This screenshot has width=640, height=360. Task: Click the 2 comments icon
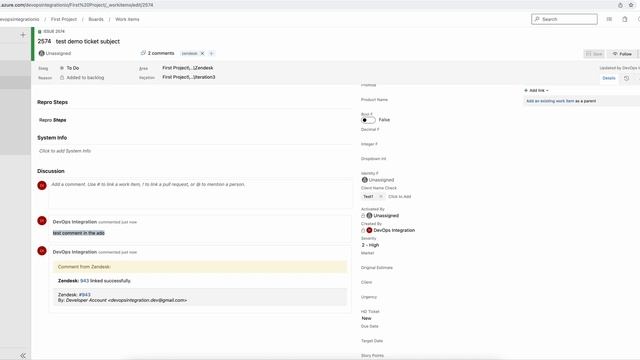point(143,53)
